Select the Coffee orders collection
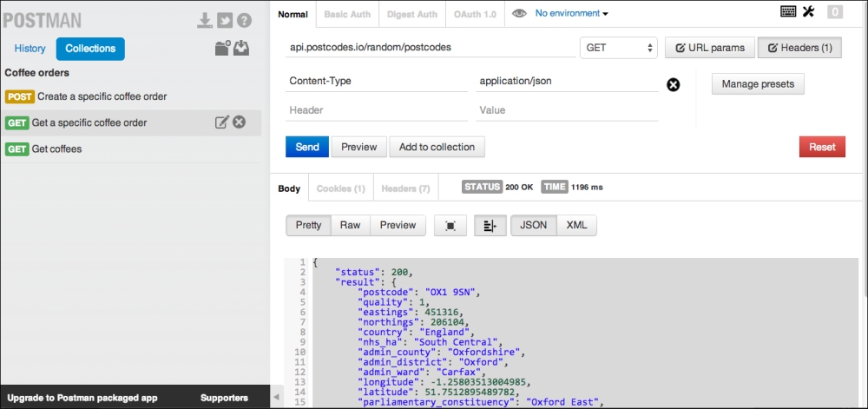The width and height of the screenshot is (868, 409). coord(37,72)
